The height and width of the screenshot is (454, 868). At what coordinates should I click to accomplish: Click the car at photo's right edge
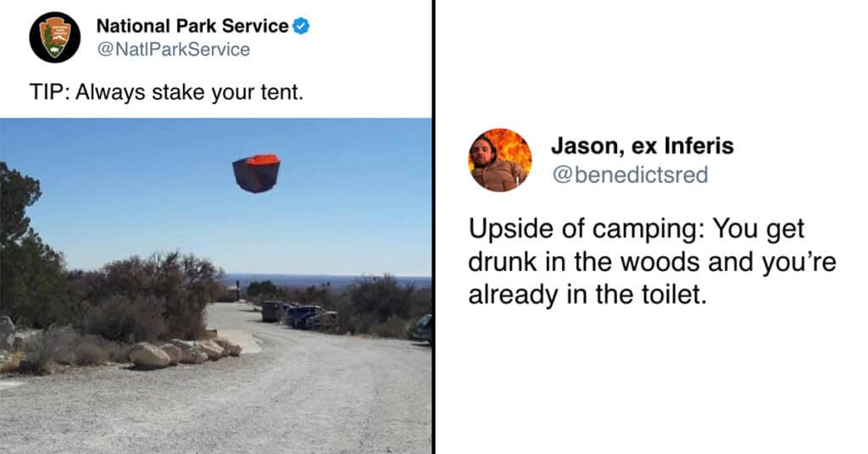(x=422, y=328)
